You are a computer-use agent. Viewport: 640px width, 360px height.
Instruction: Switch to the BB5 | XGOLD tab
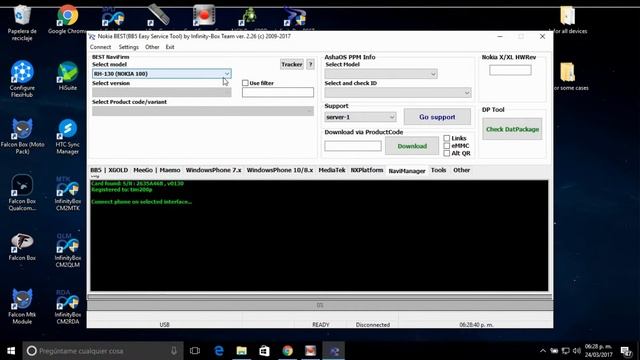[109, 170]
